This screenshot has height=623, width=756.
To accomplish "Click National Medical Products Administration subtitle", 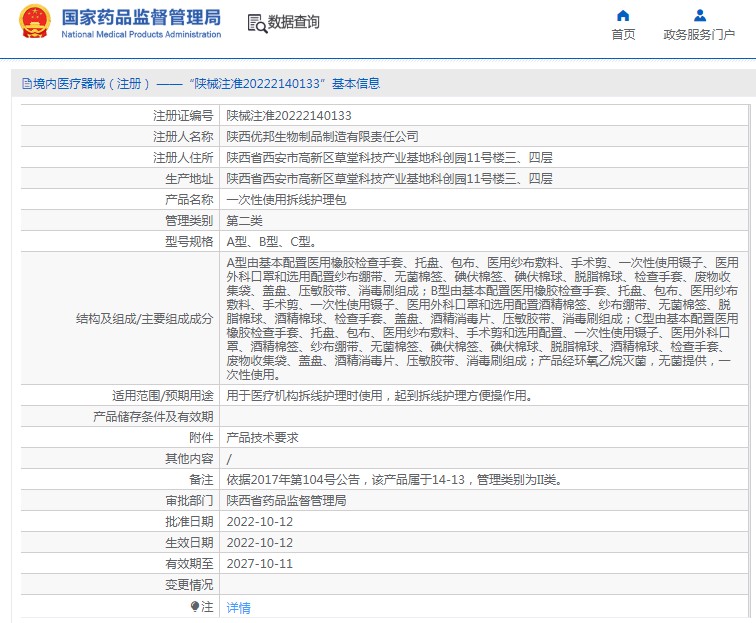I will point(141,34).
